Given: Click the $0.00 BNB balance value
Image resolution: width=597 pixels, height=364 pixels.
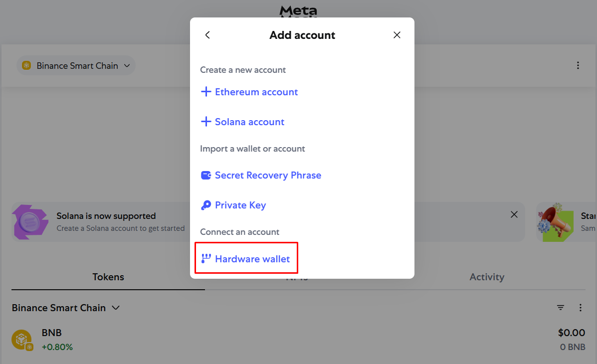Looking at the screenshot, I should [572, 333].
